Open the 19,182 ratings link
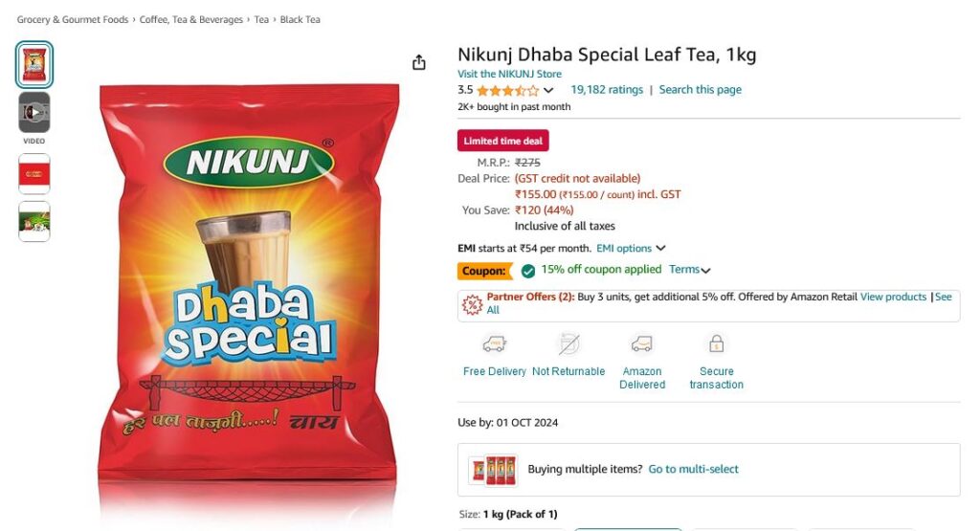 coord(607,89)
